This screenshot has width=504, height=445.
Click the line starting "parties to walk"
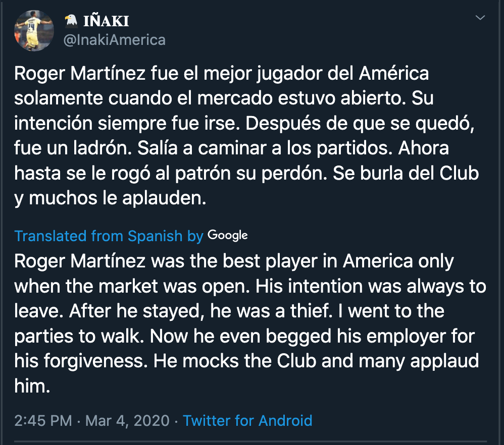click(x=244, y=336)
